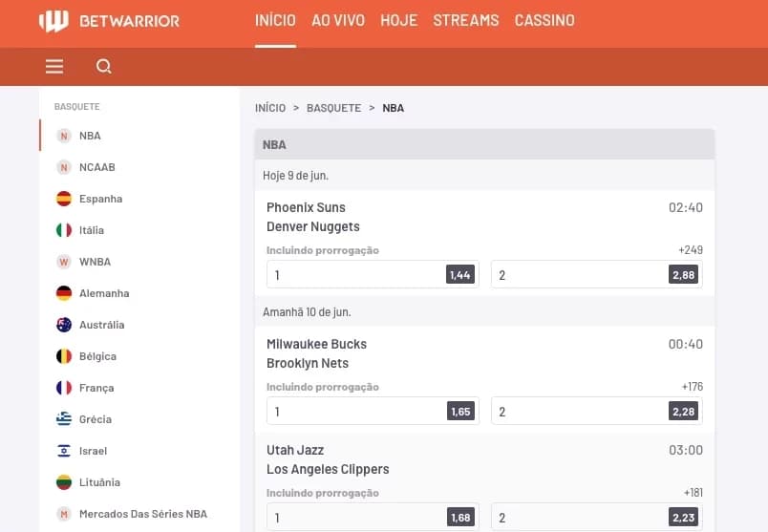Select Grécia in the sidebar
Screen dimensions: 768x532
(x=96, y=419)
